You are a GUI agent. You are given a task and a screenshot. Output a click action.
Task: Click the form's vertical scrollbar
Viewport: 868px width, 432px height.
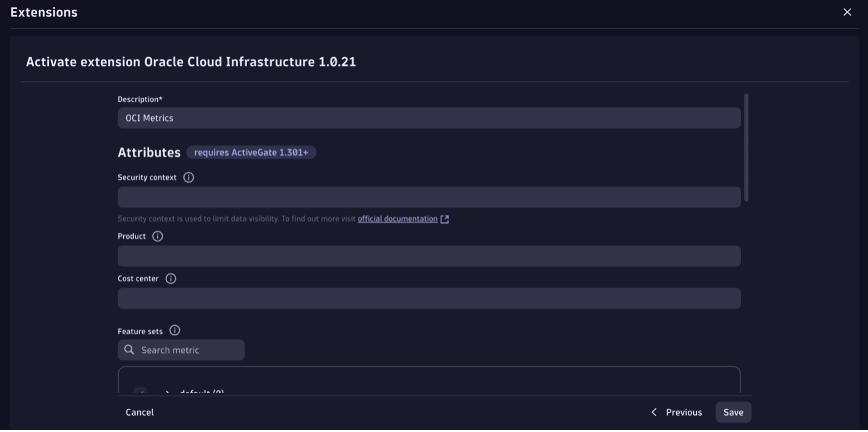747,147
